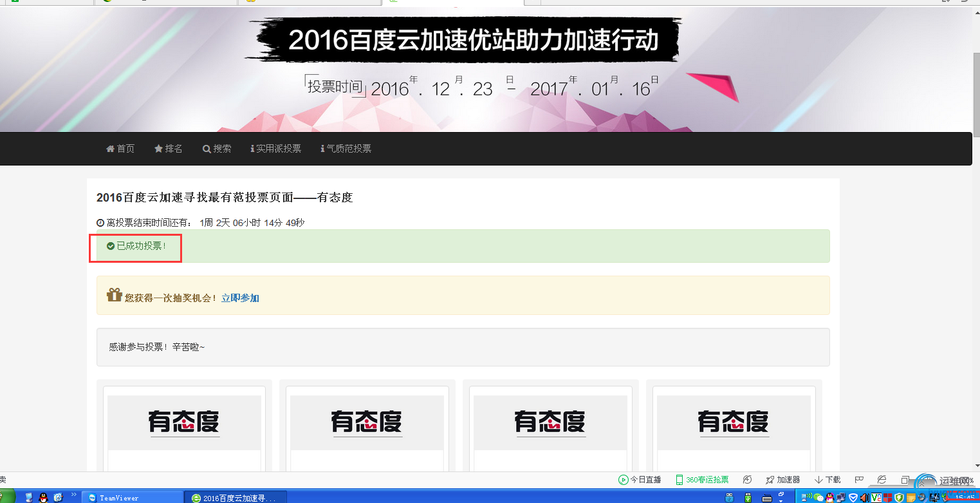Open the TeamViewer taskbar button
Viewport: 980px width, 503px height.
[133, 498]
